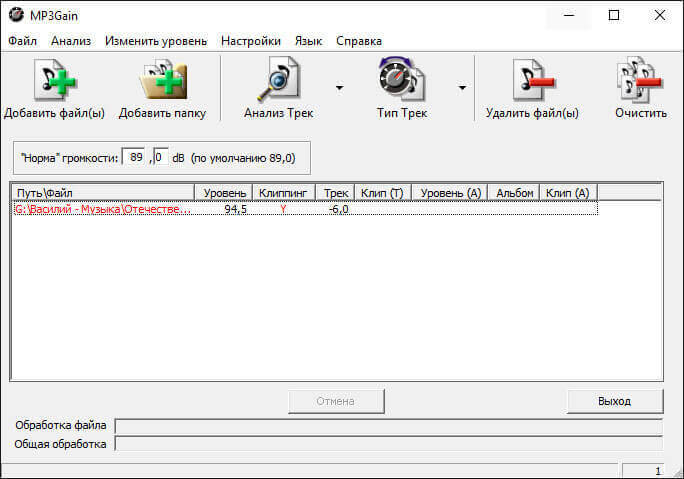Open the Настройки menu
The height and width of the screenshot is (479, 684).
coord(251,41)
